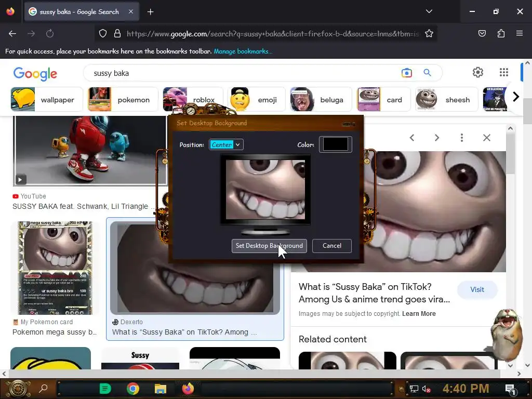Open the green notes app in taskbar
The height and width of the screenshot is (399, 532).
105,389
